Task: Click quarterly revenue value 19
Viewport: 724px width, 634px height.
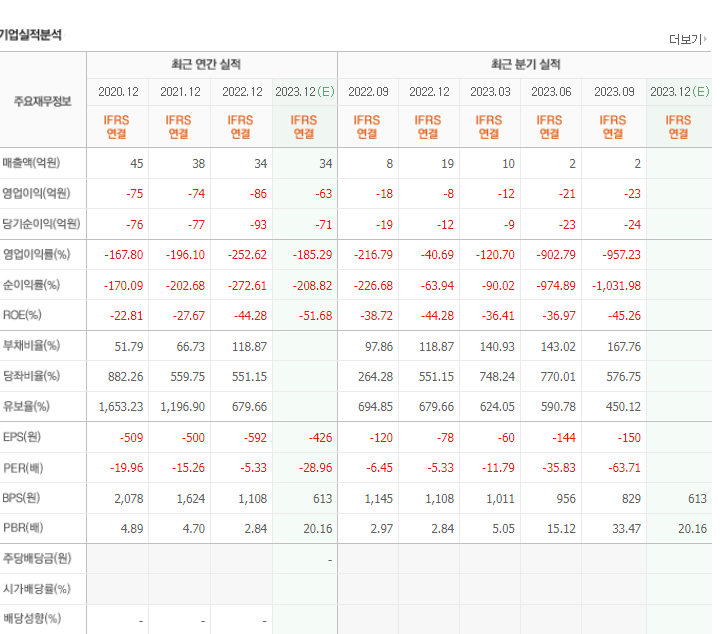Action: 447,164
